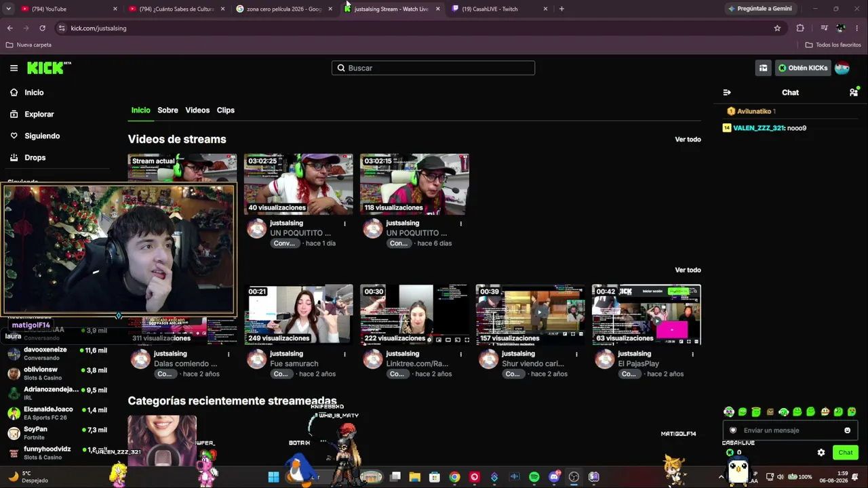Open options for the 'El PajasPlay' clip
The width and height of the screenshot is (868, 488).
coord(692,354)
